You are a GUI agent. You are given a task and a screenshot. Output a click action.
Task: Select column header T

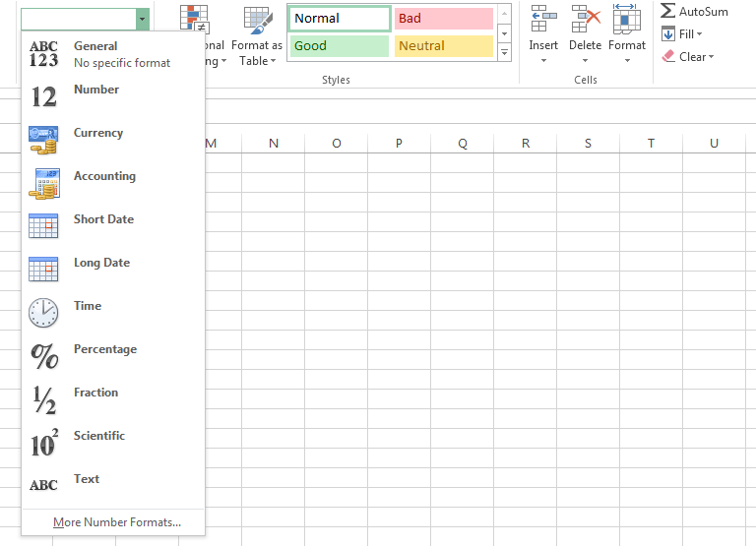tap(651, 143)
